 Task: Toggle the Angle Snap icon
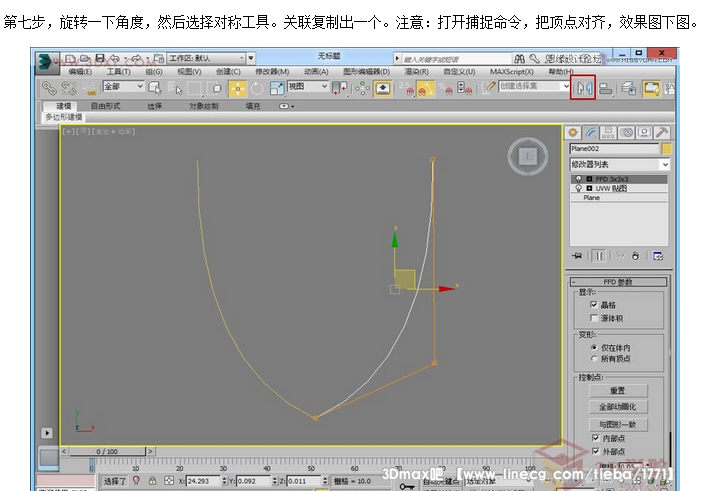(x=425, y=88)
